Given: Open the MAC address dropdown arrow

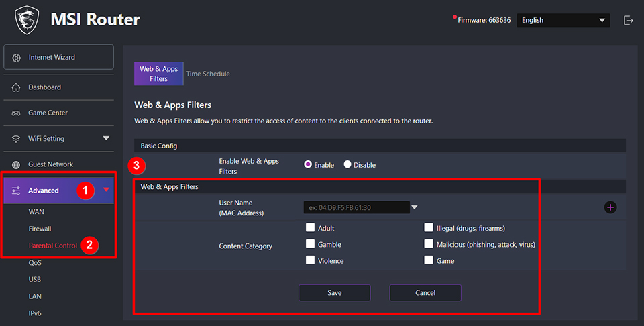Looking at the screenshot, I should pyautogui.click(x=415, y=207).
